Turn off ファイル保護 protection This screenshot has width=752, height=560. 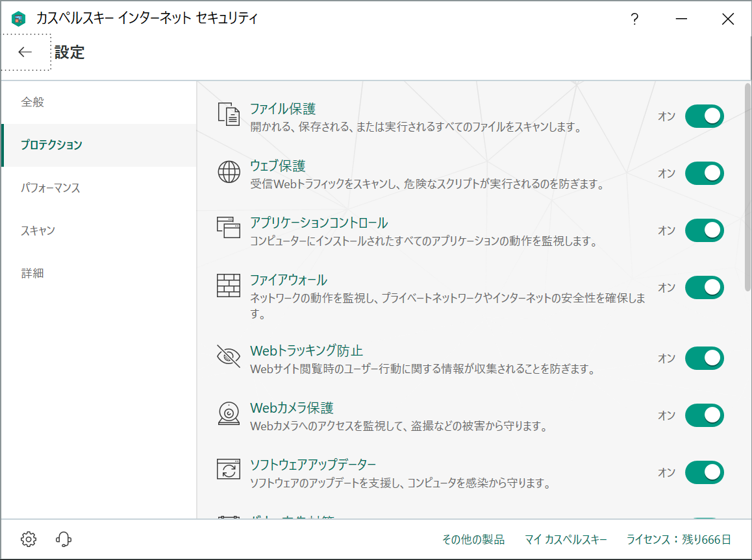point(704,116)
